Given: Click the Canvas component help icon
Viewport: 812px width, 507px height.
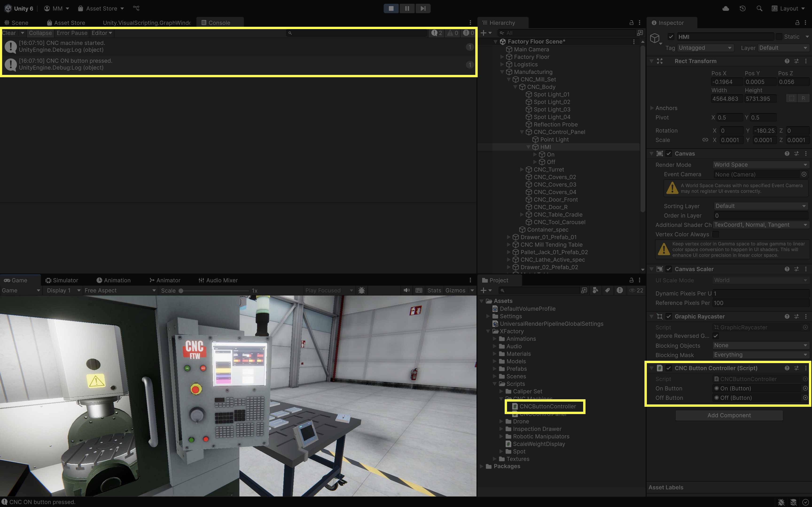Looking at the screenshot, I should tap(787, 154).
